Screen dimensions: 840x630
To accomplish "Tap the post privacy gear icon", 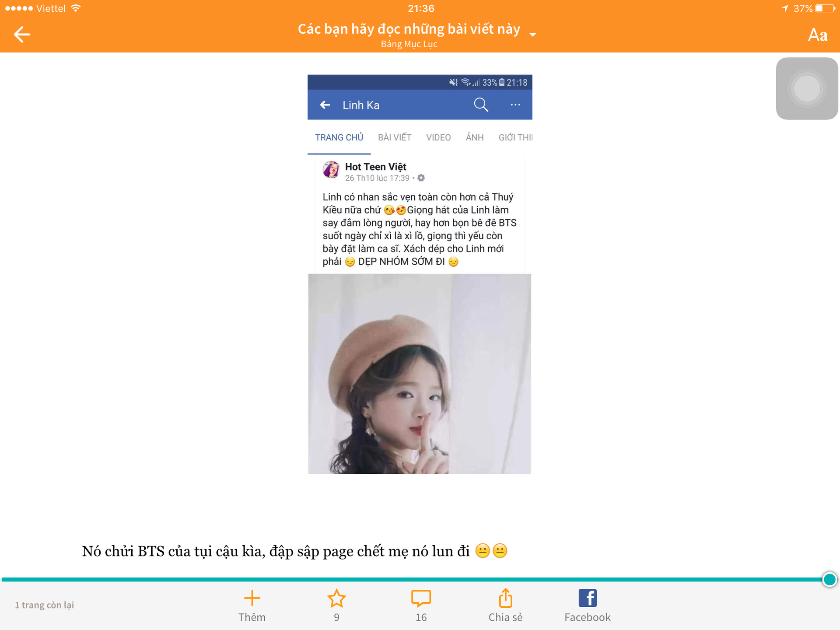I will click(421, 178).
